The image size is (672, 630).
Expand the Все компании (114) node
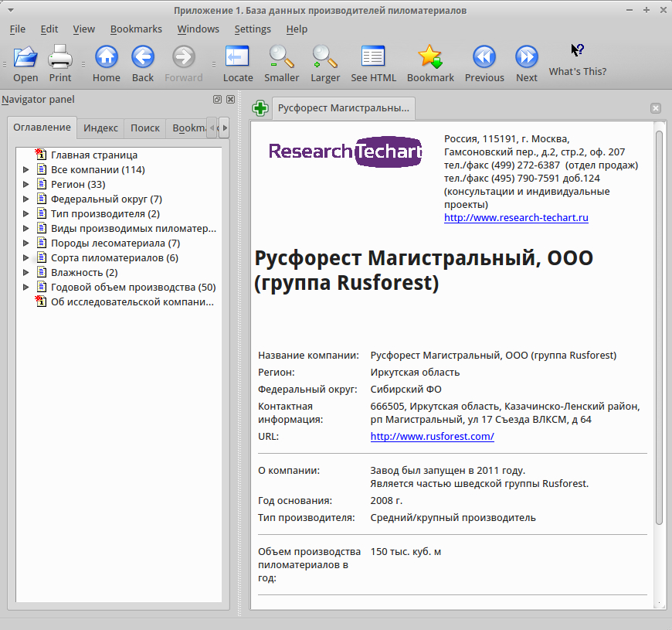coord(25,169)
